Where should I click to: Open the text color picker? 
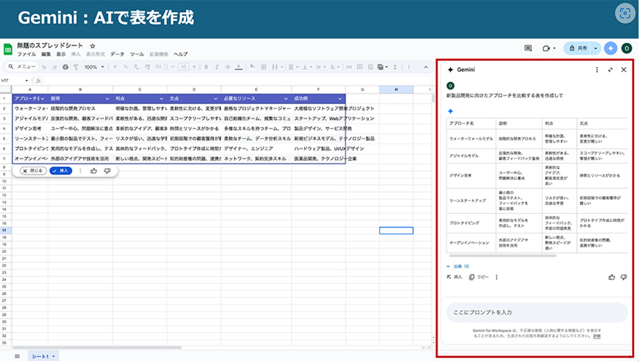(239, 67)
